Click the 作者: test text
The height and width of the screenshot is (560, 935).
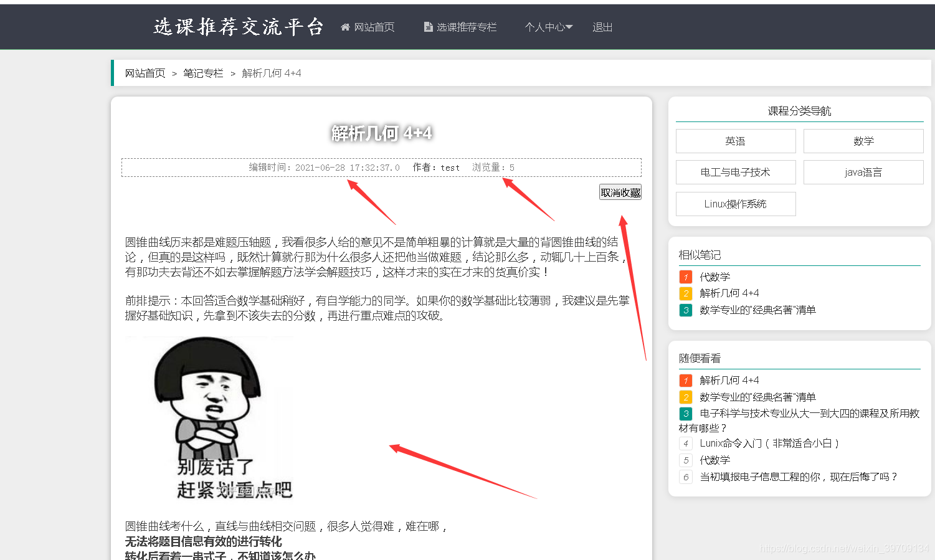pyautogui.click(x=436, y=168)
